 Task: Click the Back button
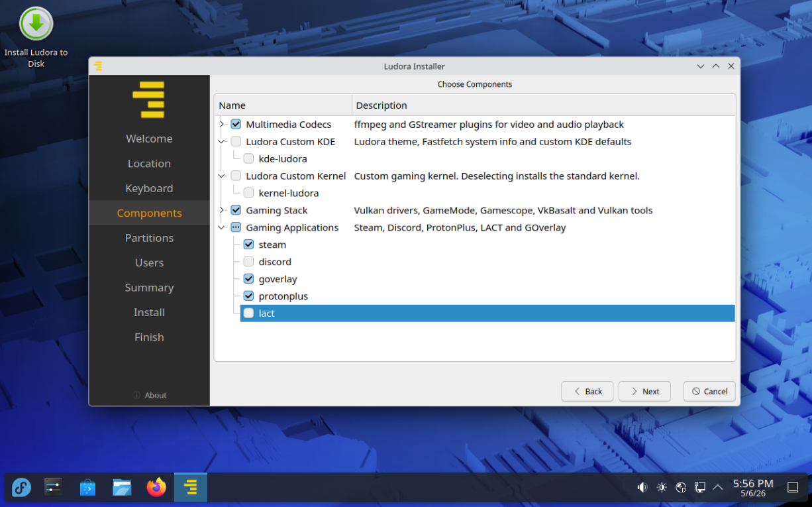(587, 391)
